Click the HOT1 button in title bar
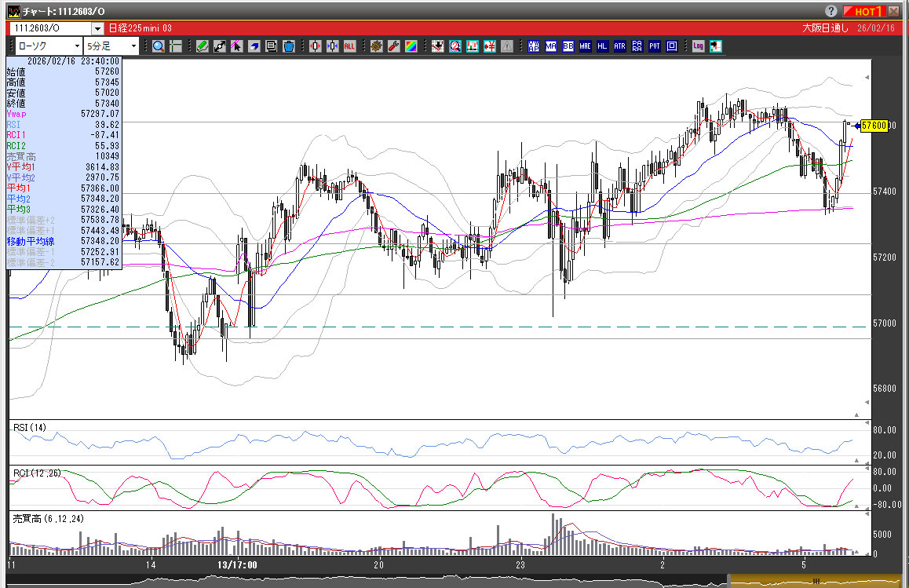This screenshot has height=588, width=909. click(x=863, y=11)
